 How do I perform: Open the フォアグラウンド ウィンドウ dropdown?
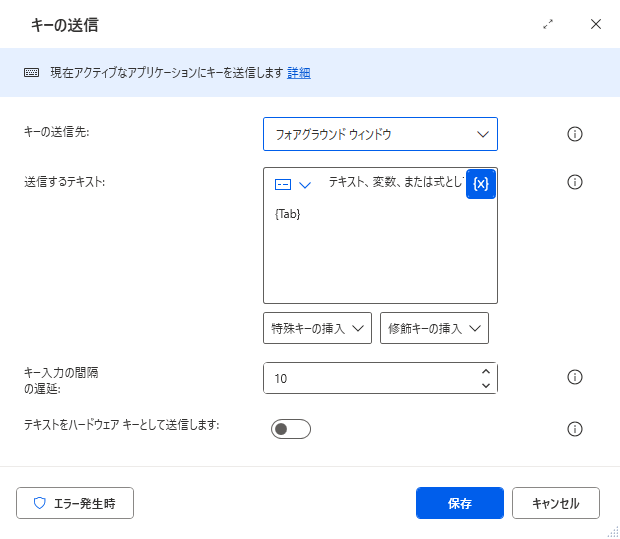click(380, 134)
